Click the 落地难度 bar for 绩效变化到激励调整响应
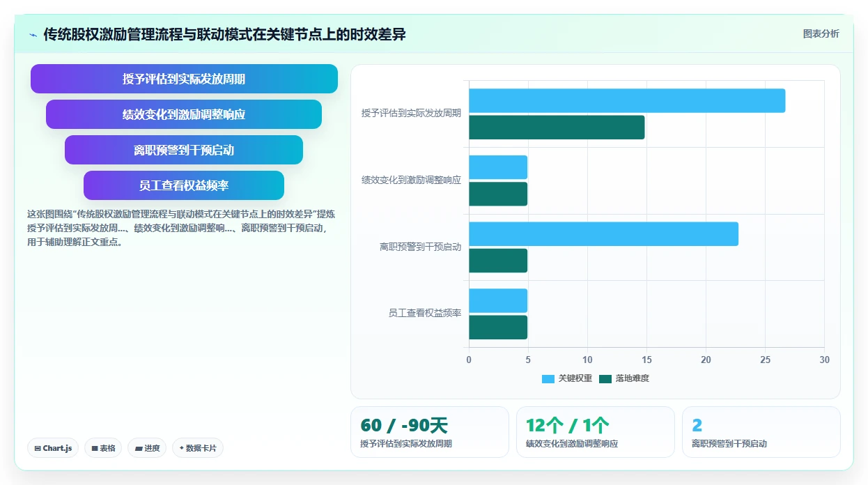 [x=498, y=194]
